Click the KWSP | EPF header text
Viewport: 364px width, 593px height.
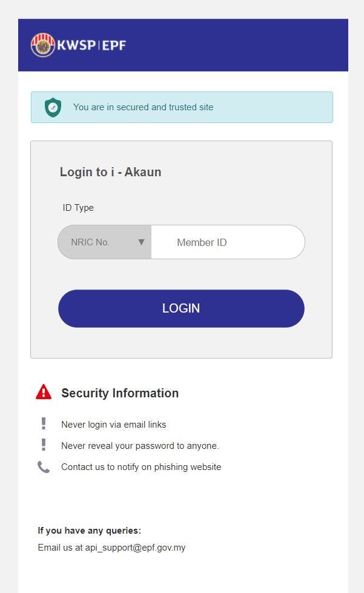coord(91,45)
